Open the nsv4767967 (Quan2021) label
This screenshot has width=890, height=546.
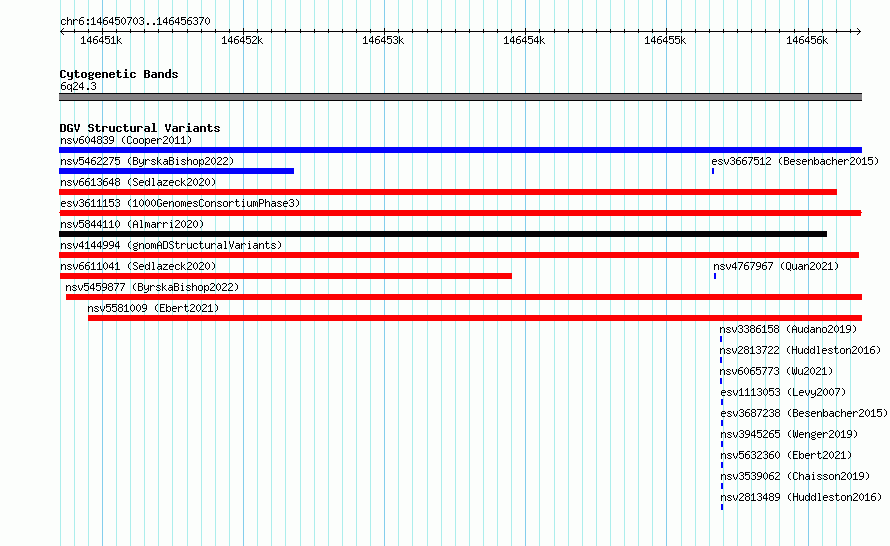(776, 266)
